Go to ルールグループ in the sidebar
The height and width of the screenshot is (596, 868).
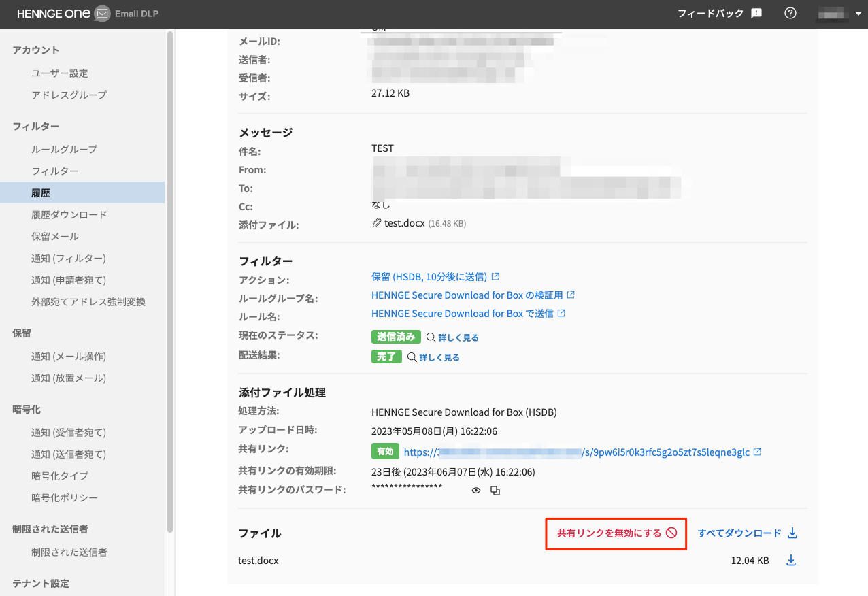[64, 149]
